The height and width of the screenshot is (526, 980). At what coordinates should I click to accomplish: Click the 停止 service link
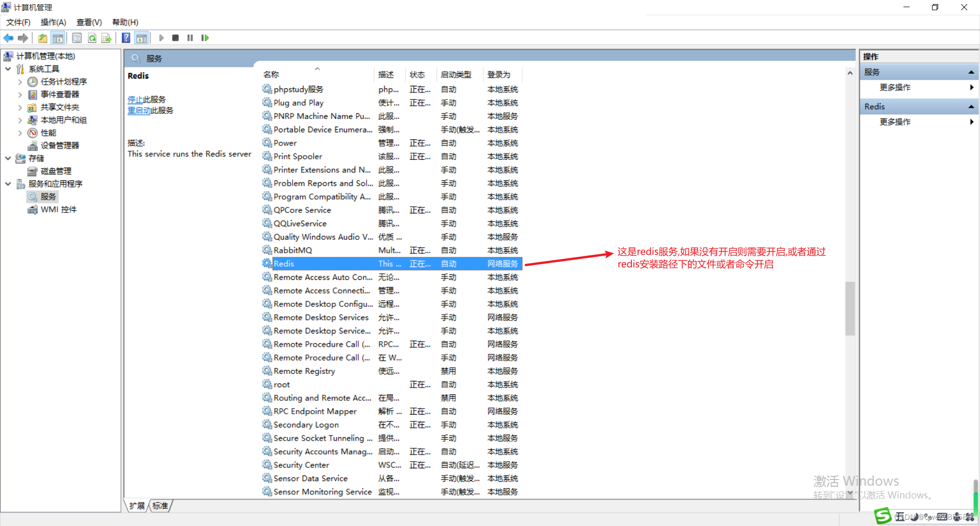[x=135, y=100]
